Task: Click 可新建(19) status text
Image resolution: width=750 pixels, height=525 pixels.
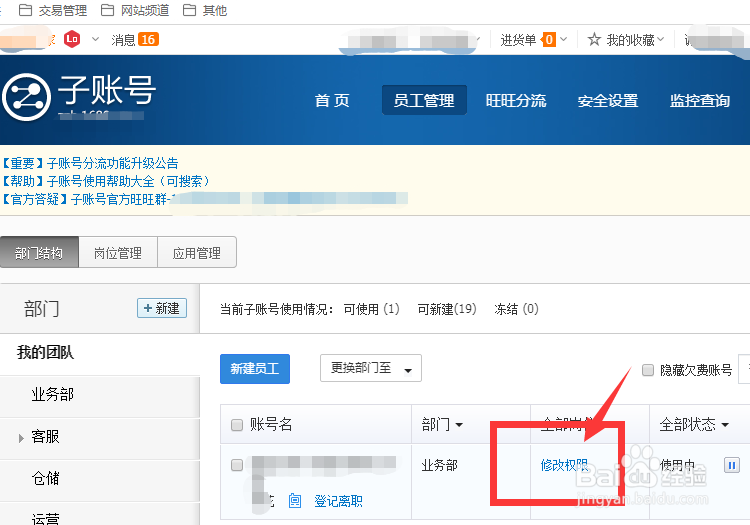Action: coord(447,309)
